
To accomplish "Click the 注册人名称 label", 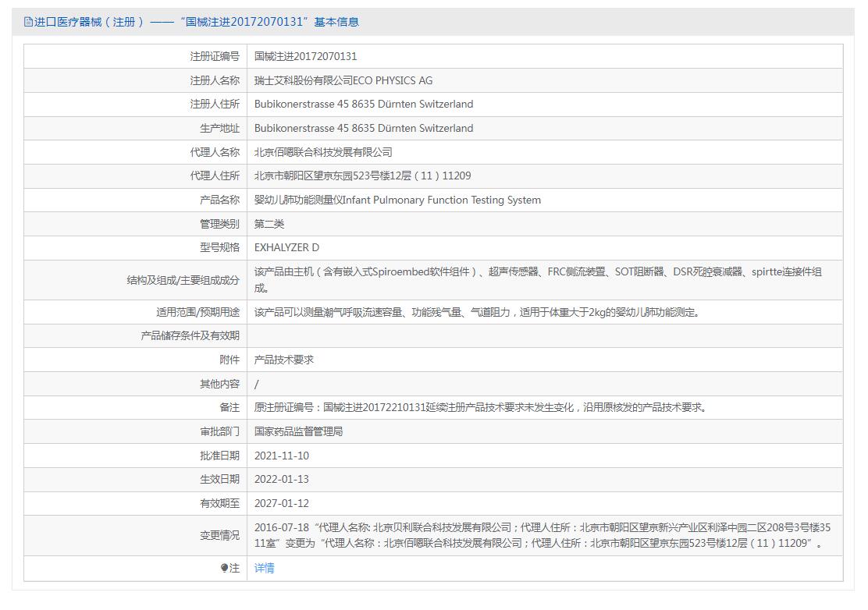I will [x=215, y=80].
